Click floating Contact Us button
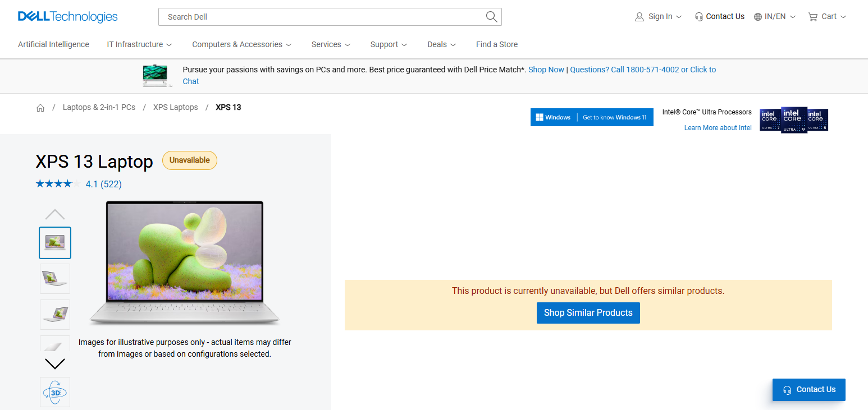Viewport: 868px width, 410px height. (809, 390)
